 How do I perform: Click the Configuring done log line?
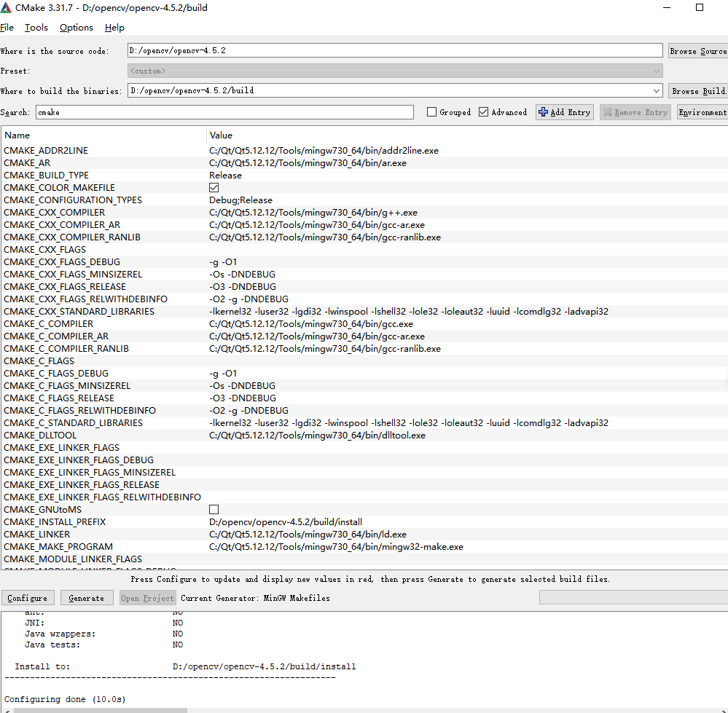point(65,699)
